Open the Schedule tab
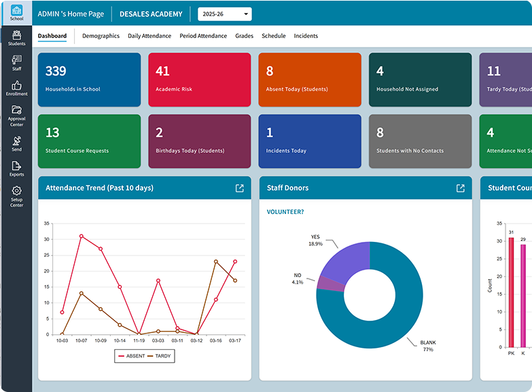 coord(273,36)
